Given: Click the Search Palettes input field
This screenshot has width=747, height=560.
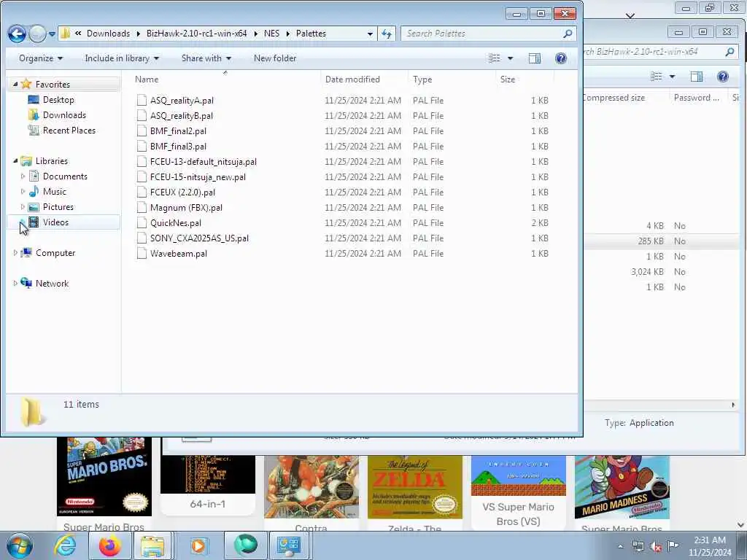Looking at the screenshot, I should tap(481, 34).
